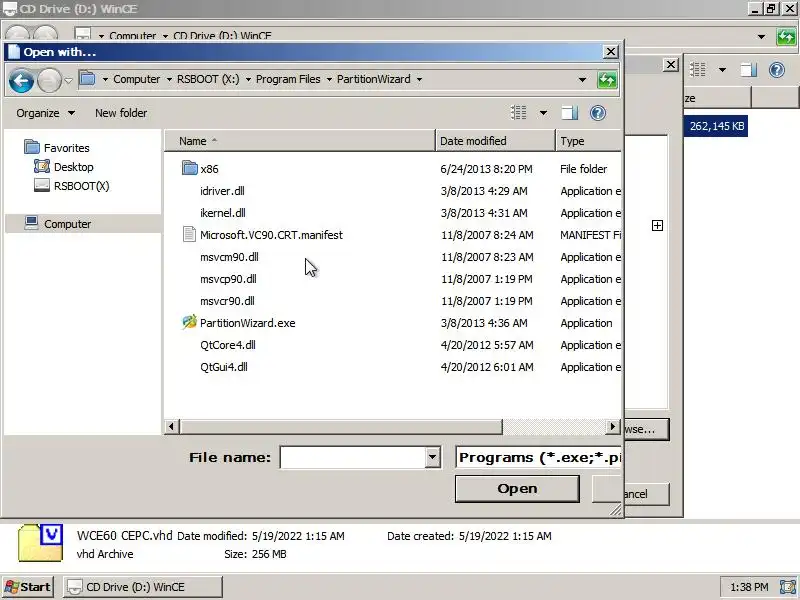The height and width of the screenshot is (600, 800).
Task: Change view in the background explorer window
Action: coord(697,69)
